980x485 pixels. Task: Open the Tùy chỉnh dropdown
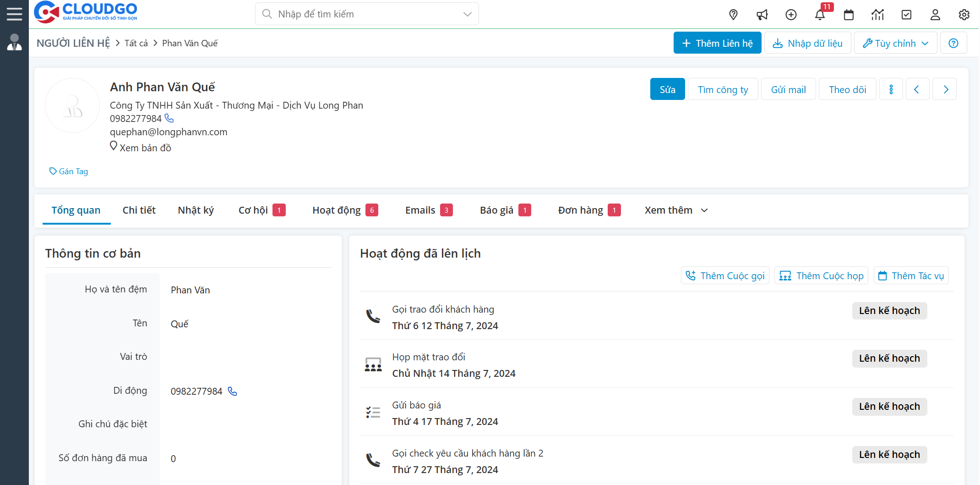tap(895, 43)
